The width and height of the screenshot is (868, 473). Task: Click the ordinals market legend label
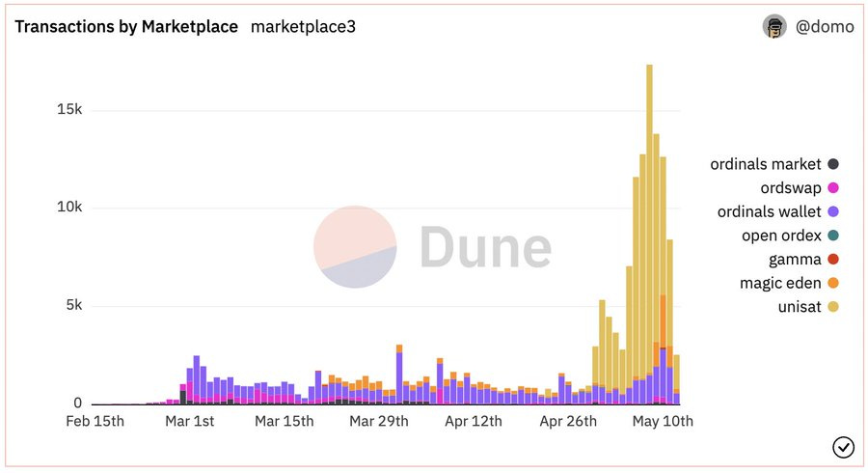pos(766,164)
